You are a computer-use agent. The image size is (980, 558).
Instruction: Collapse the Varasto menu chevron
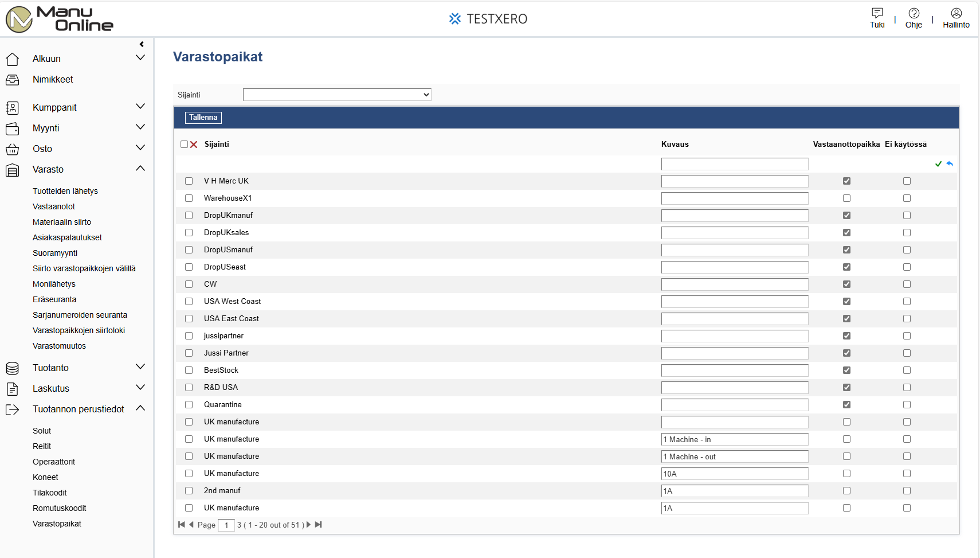tap(140, 169)
